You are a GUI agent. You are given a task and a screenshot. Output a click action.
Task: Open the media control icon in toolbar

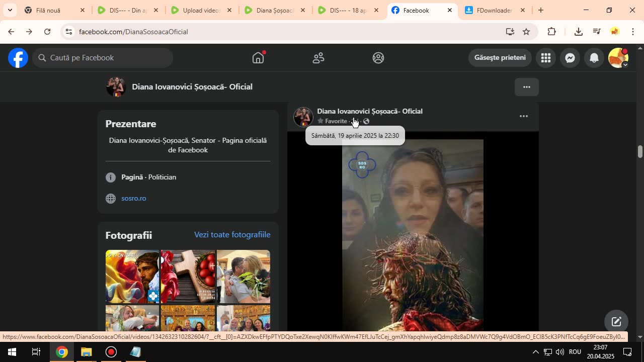coord(597,32)
